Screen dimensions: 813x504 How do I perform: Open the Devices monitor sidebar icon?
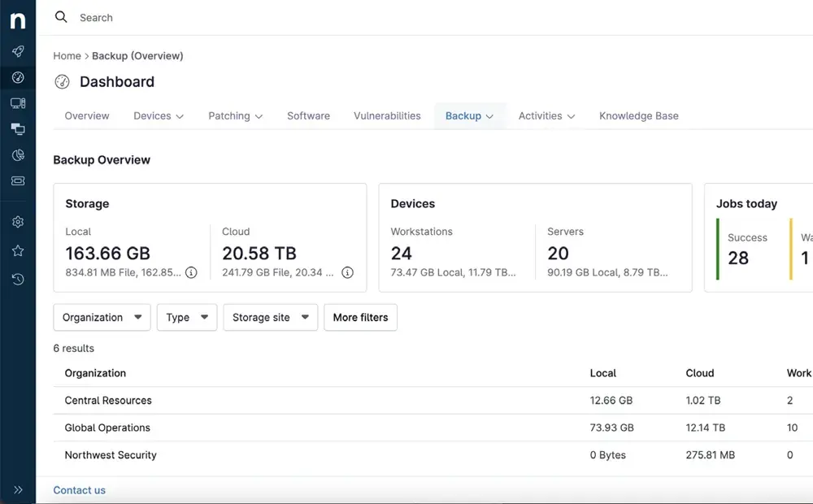[x=18, y=103]
